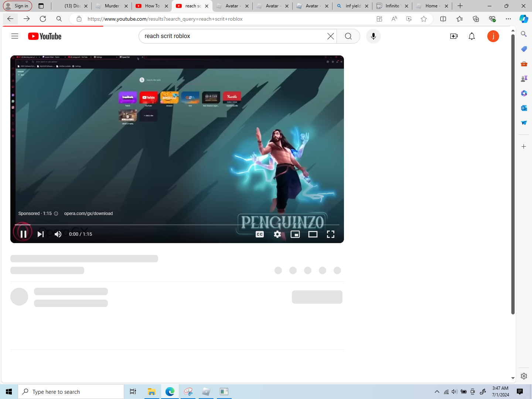Open a new browser tab
Screen dimensions: 532x399
pos(460,6)
